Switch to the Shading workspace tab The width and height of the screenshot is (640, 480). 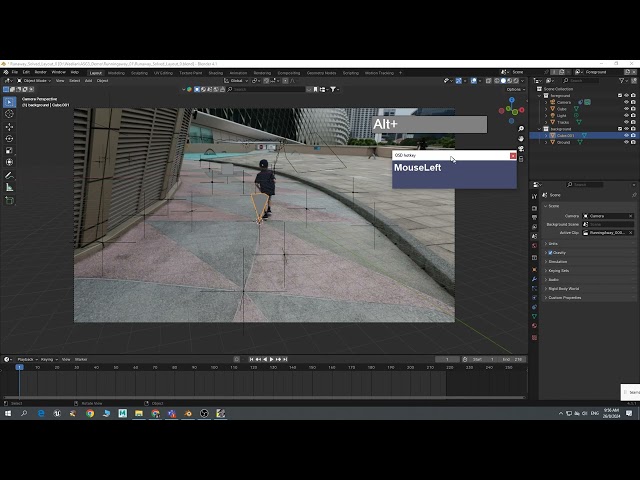216,73
